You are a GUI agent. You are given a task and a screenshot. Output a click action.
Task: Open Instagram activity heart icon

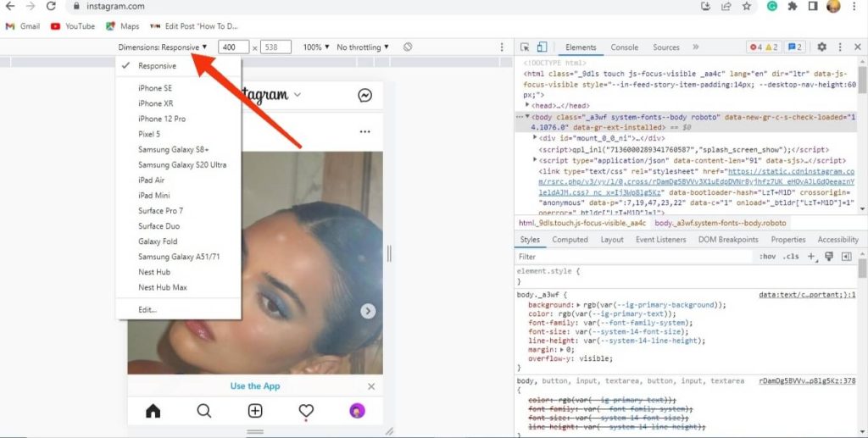[306, 411]
